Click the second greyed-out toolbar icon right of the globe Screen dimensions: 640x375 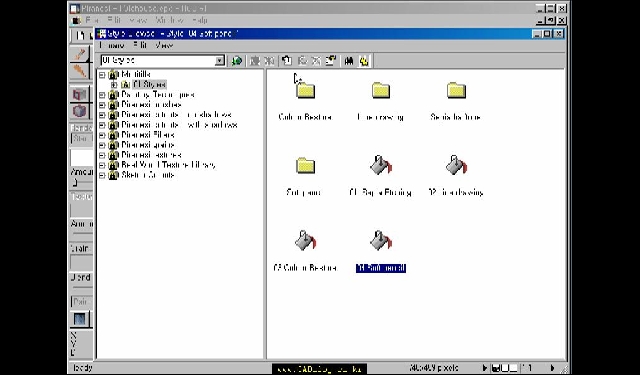(x=269, y=61)
